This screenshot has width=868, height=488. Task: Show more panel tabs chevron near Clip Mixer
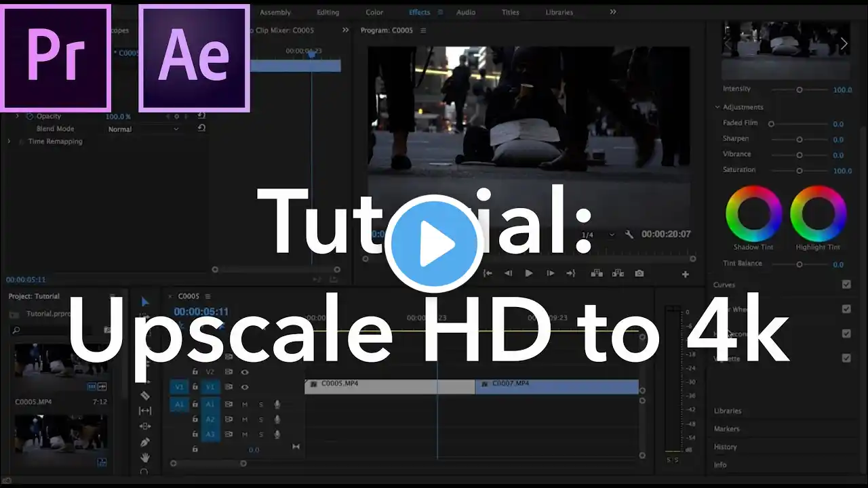[x=345, y=30]
